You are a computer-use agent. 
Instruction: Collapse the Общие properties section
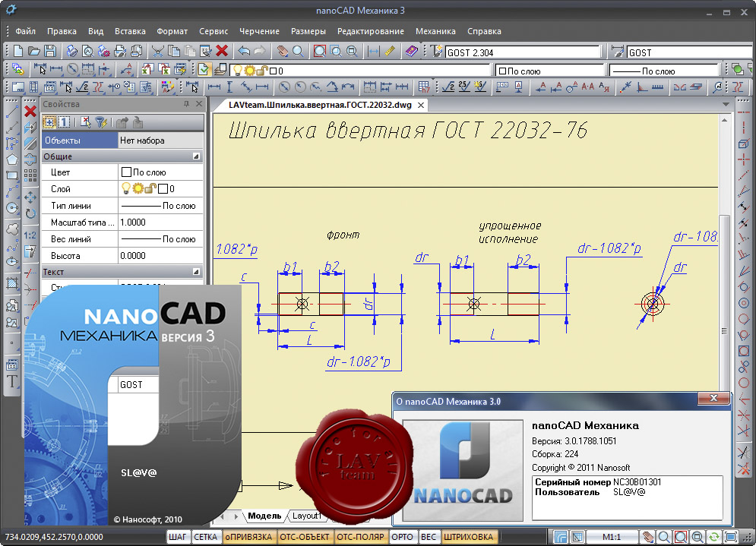click(x=196, y=156)
